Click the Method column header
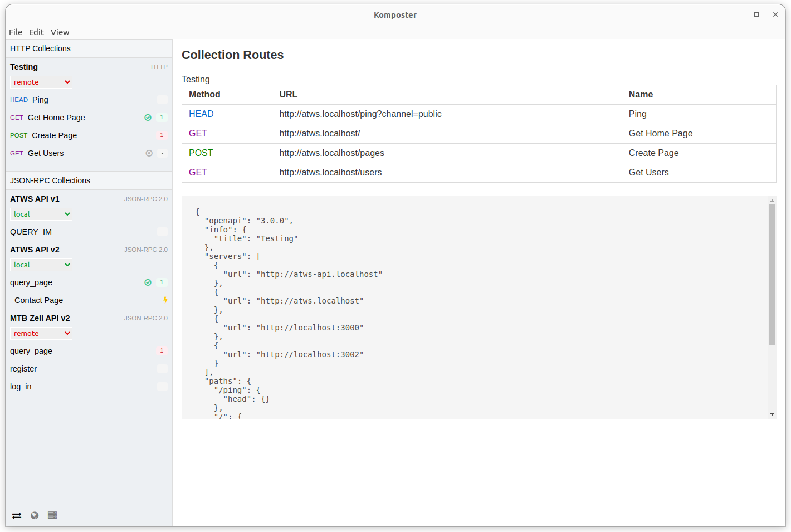Viewport: 791px width, 532px height. pyautogui.click(x=227, y=95)
